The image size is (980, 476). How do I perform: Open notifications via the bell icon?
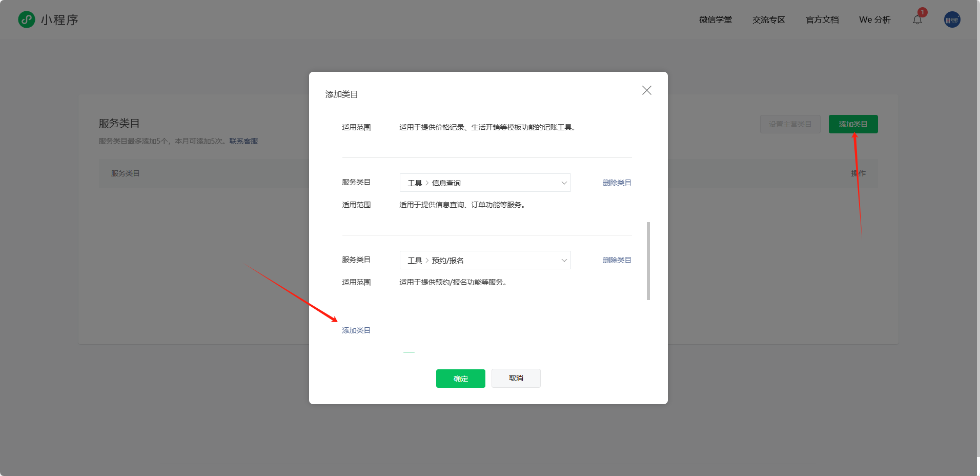pyautogui.click(x=917, y=19)
